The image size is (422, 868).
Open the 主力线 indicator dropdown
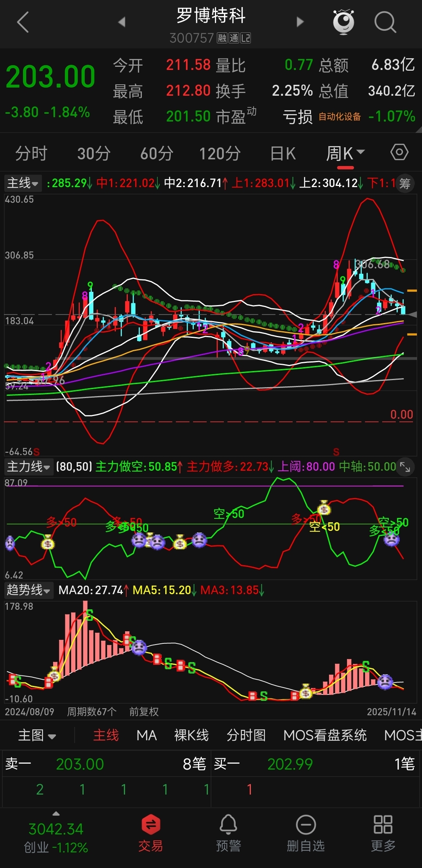(x=28, y=466)
